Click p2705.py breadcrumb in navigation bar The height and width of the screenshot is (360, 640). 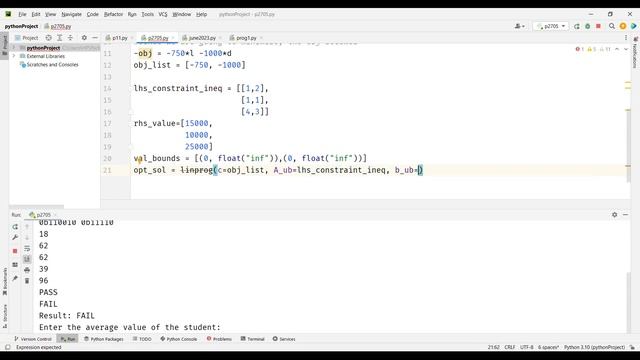point(58,26)
